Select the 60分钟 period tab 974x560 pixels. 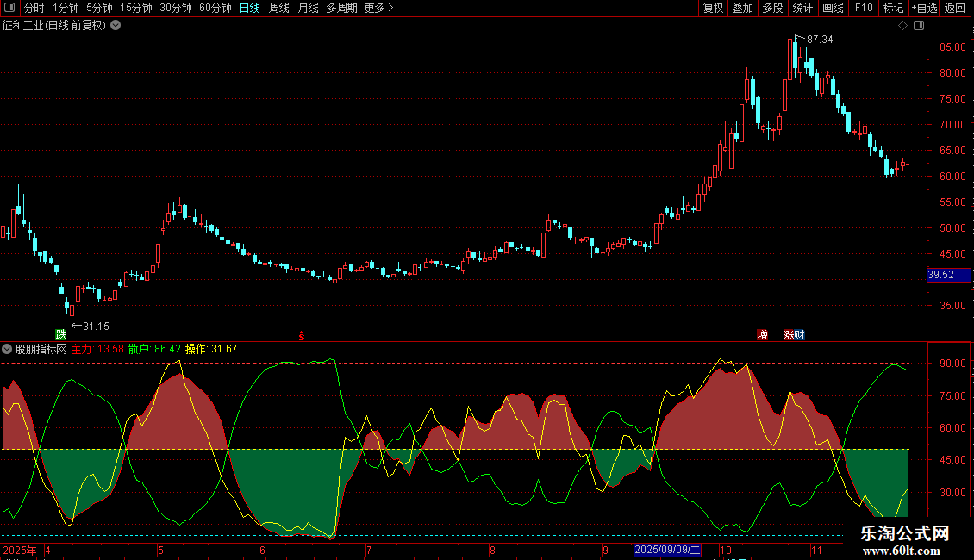point(215,8)
